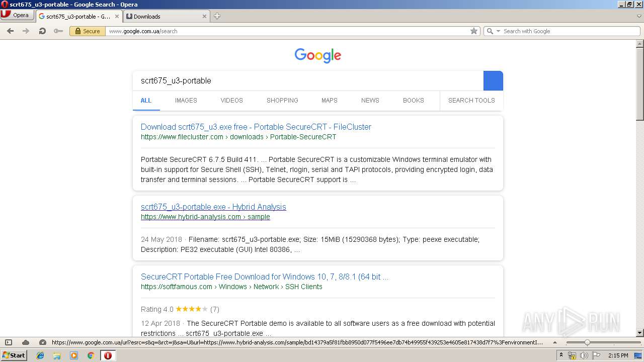This screenshot has width=644, height=362.
Task: Open Opera Turbo status bar icon
Action: point(43,342)
